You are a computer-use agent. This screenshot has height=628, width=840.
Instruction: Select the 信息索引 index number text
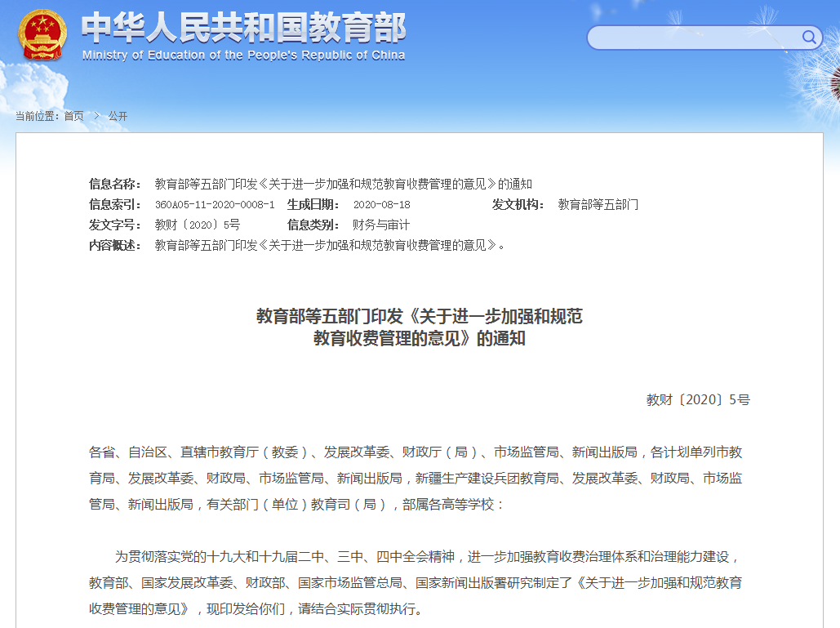click(214, 204)
